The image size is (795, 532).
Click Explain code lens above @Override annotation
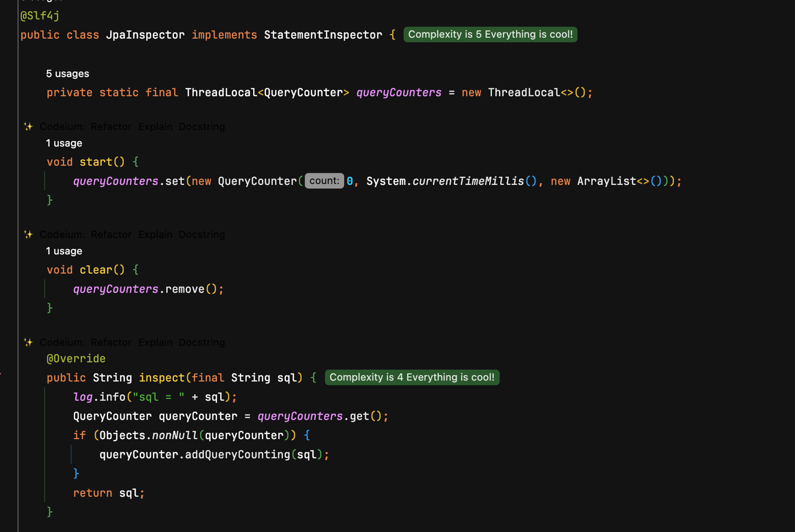click(155, 342)
